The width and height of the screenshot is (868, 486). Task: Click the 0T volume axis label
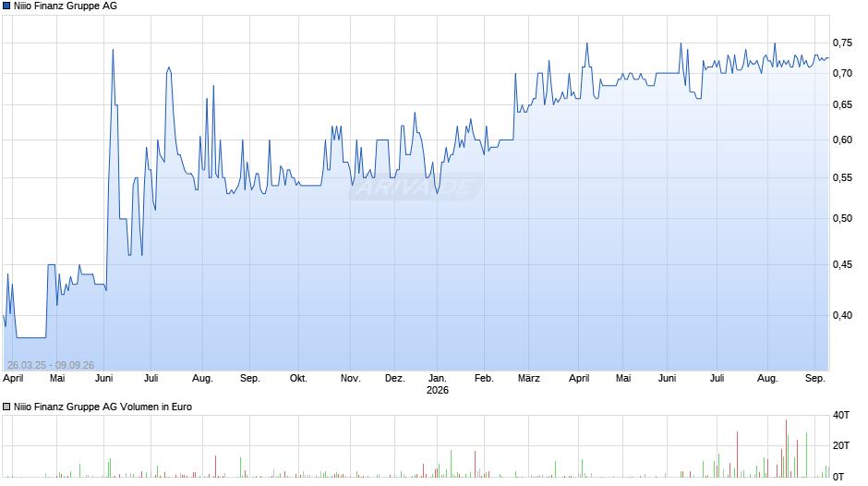pos(838,477)
